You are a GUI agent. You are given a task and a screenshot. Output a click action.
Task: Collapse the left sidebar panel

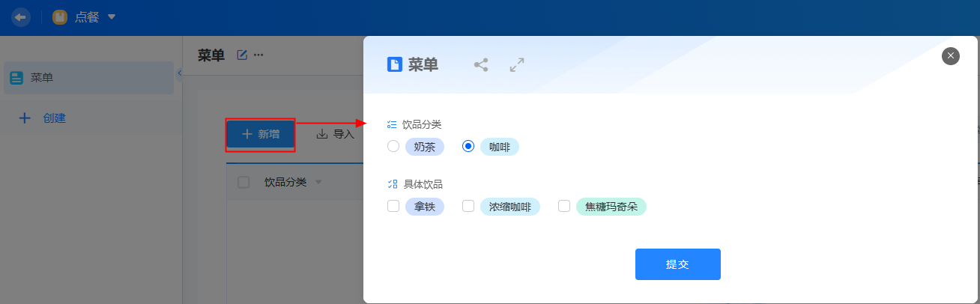179,73
